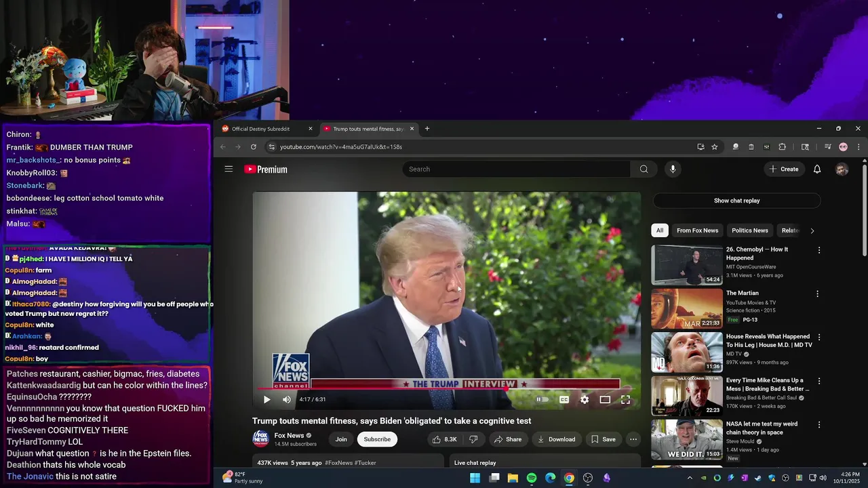Open more actions ellipsis under video
Image resolution: width=868 pixels, height=488 pixels.
tap(633, 439)
